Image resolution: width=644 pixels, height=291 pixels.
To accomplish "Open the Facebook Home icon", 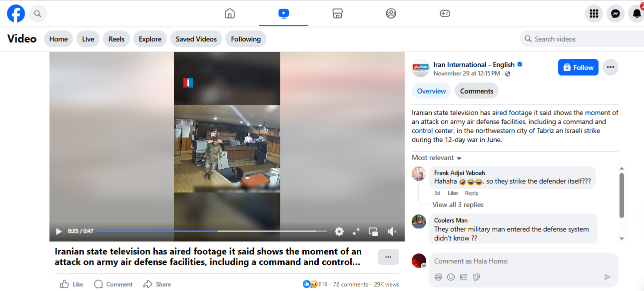I will (x=230, y=13).
